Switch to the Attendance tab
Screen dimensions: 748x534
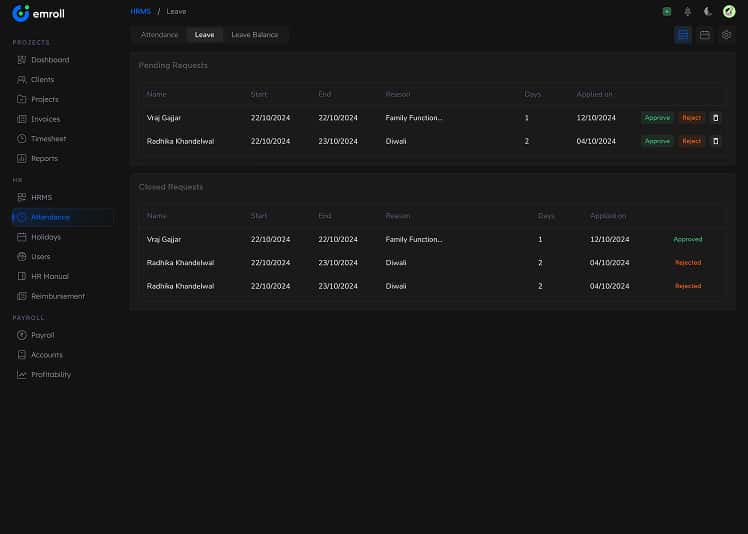[x=159, y=35]
